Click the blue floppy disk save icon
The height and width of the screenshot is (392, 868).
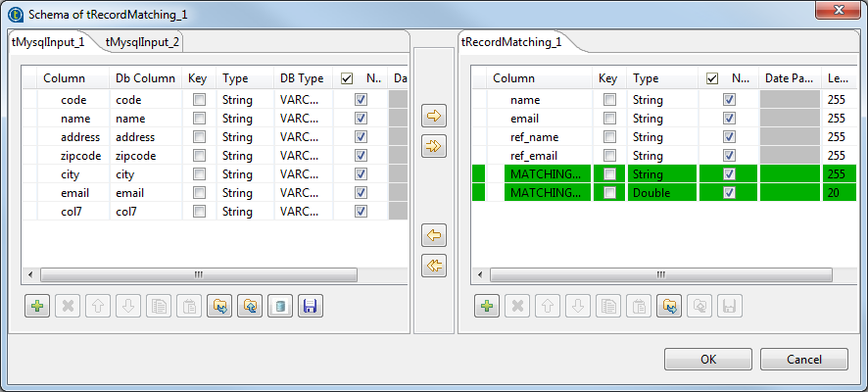coord(310,306)
